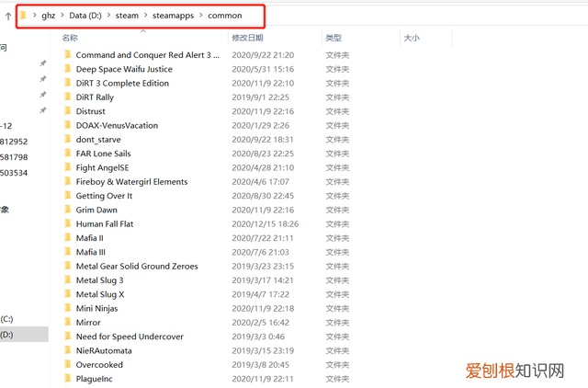Click the folder icon at the start of the address bar
Viewport: 588px width, 388px height.
24,16
